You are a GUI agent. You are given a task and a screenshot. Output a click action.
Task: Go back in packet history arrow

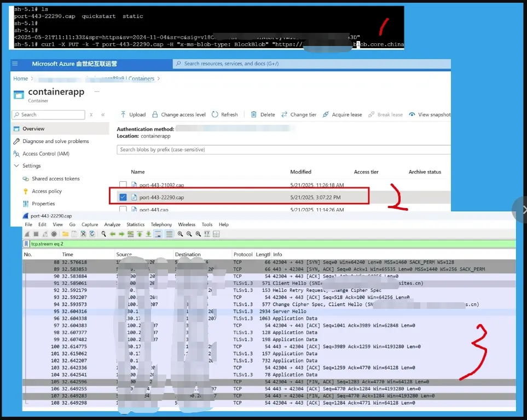pos(113,234)
